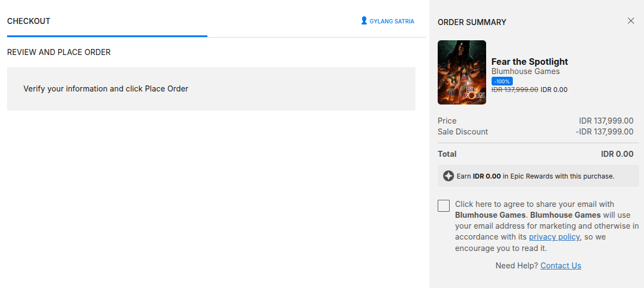
Task: Click the Need Help? text
Action: (x=517, y=266)
